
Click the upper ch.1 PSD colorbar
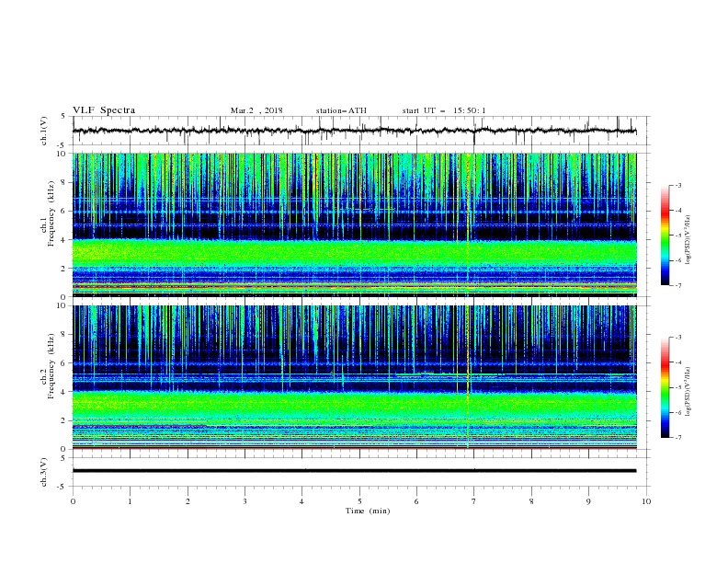665,236
